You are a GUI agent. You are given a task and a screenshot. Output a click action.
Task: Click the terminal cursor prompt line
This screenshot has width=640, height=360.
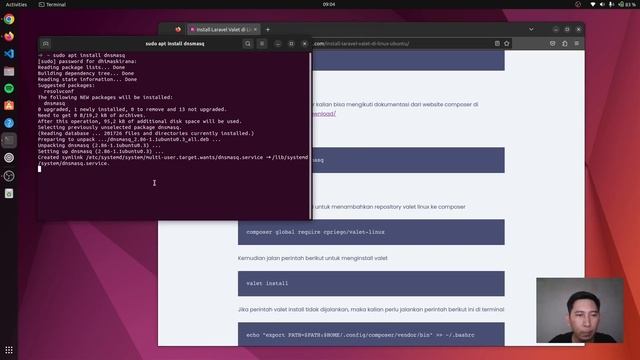pyautogui.click(x=40, y=169)
